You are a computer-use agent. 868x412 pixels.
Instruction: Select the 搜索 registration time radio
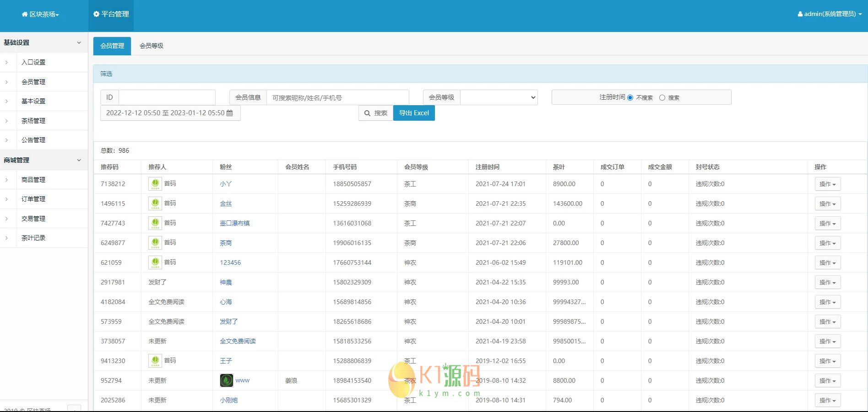click(662, 98)
